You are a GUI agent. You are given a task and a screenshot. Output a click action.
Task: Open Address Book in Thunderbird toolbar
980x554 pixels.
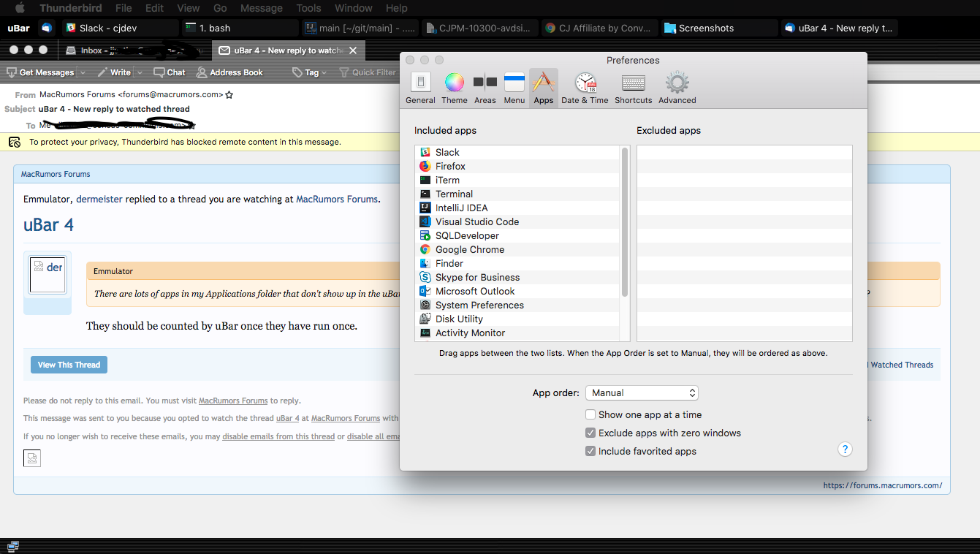pos(229,72)
